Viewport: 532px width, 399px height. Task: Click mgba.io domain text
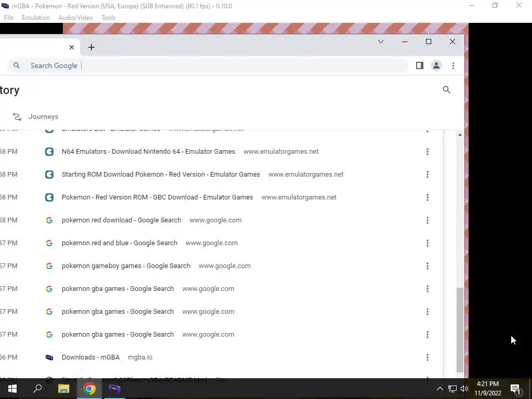(x=140, y=357)
